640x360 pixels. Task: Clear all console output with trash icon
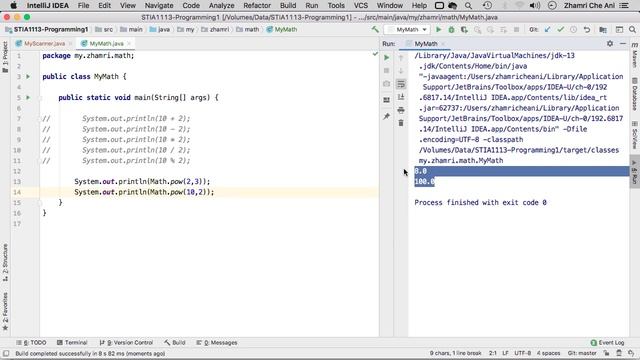pos(401,123)
